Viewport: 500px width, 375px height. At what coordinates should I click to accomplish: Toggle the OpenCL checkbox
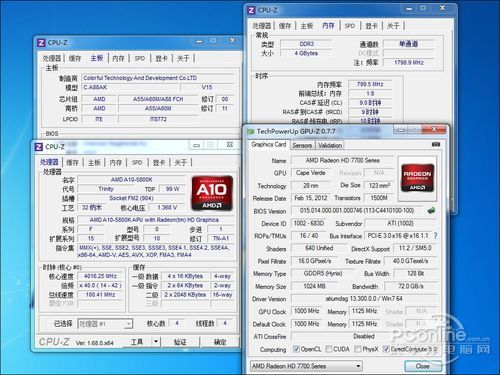tap(296, 349)
